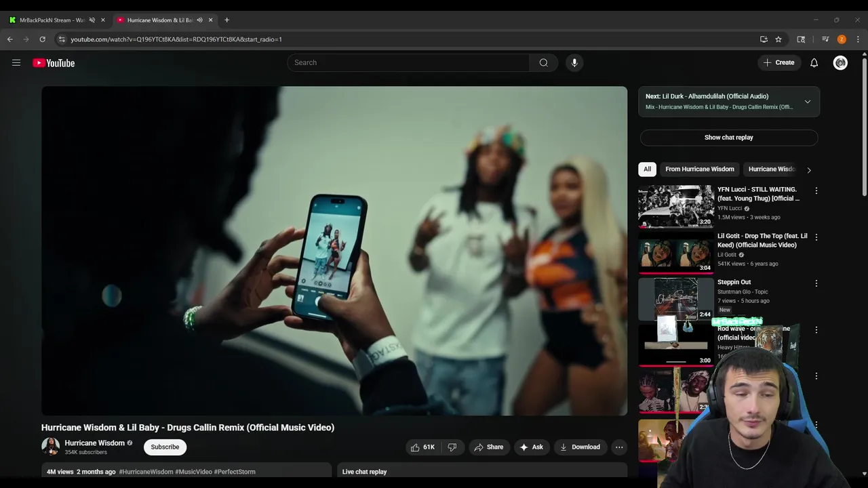Click the video title text
The width and height of the screenshot is (868, 488).
coord(188,428)
